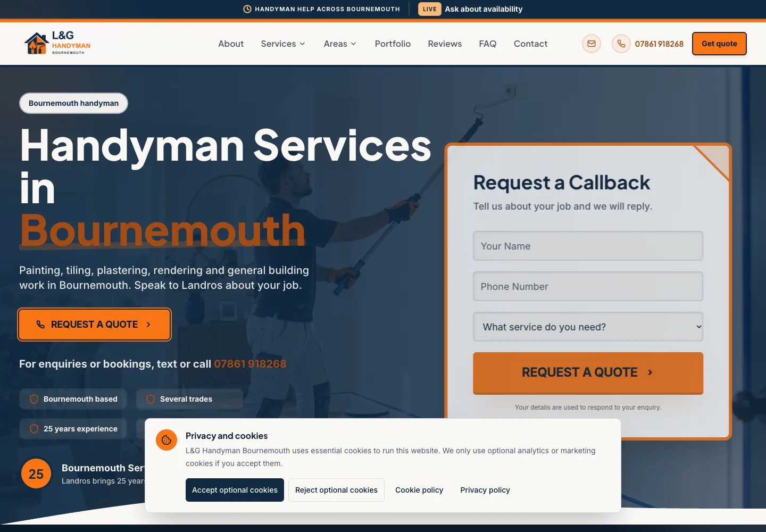
Task: Click the shield icon next to Several trades
Action: point(151,399)
